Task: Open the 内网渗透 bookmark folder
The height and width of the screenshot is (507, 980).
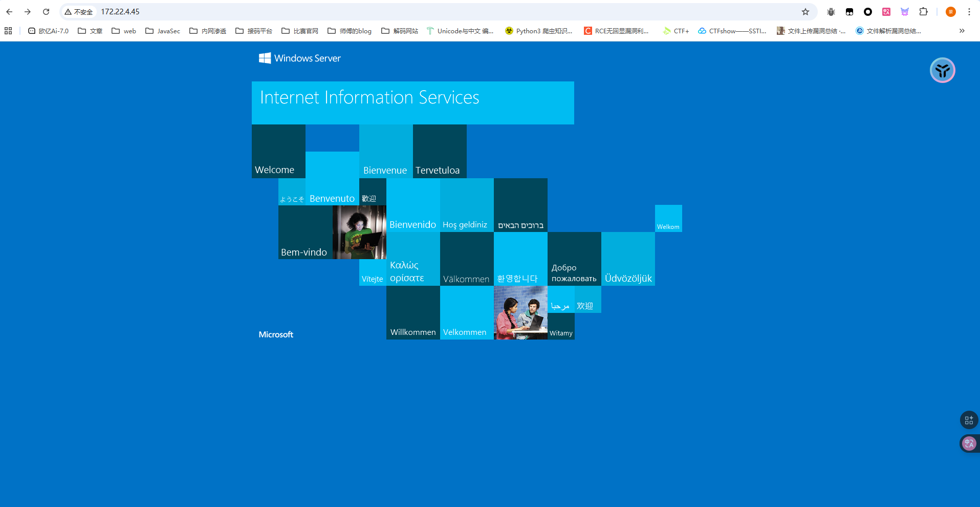Action: pyautogui.click(x=208, y=31)
